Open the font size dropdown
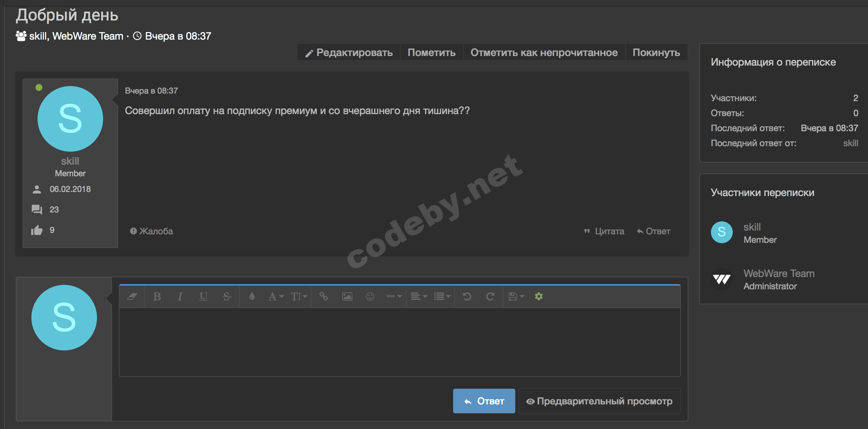The height and width of the screenshot is (429, 868). (299, 296)
